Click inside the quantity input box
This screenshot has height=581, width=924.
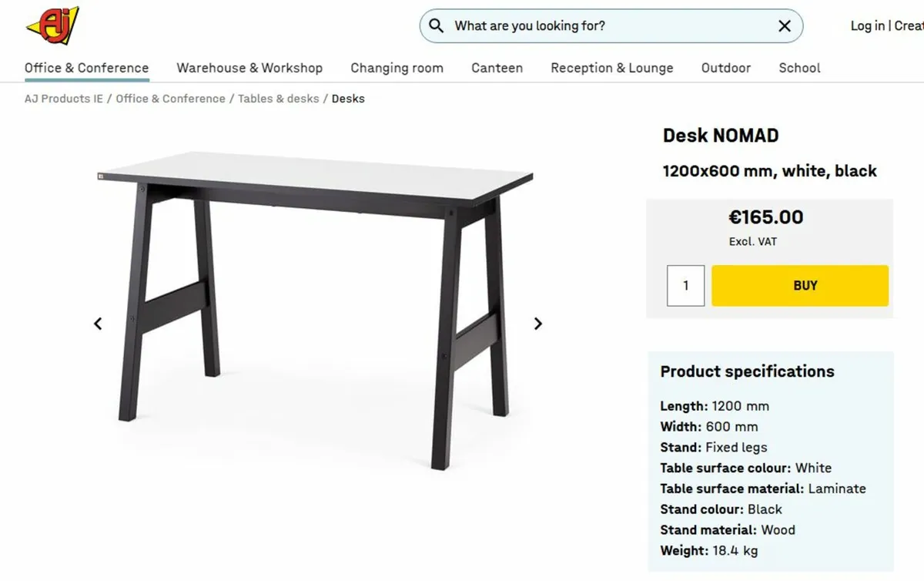pyautogui.click(x=685, y=285)
